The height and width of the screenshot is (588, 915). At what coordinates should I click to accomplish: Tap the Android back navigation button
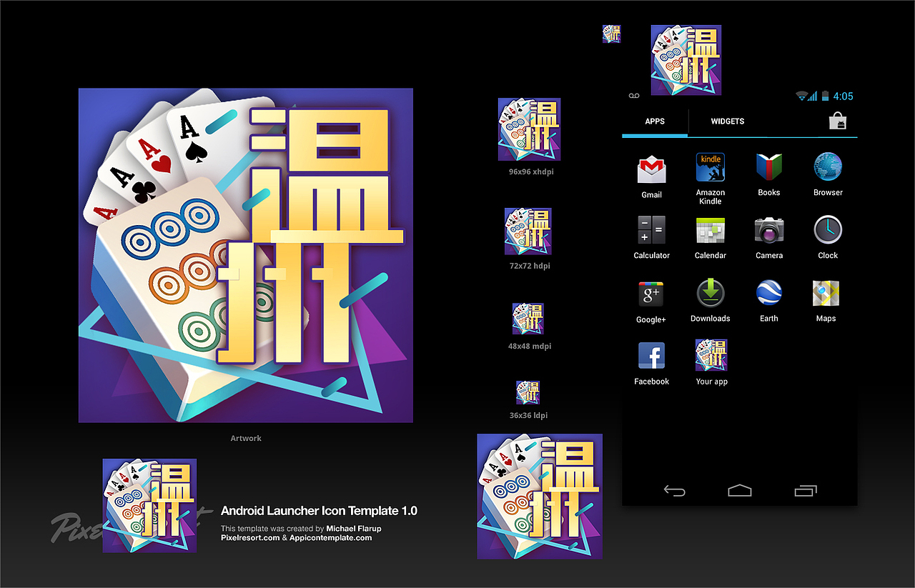click(x=674, y=491)
